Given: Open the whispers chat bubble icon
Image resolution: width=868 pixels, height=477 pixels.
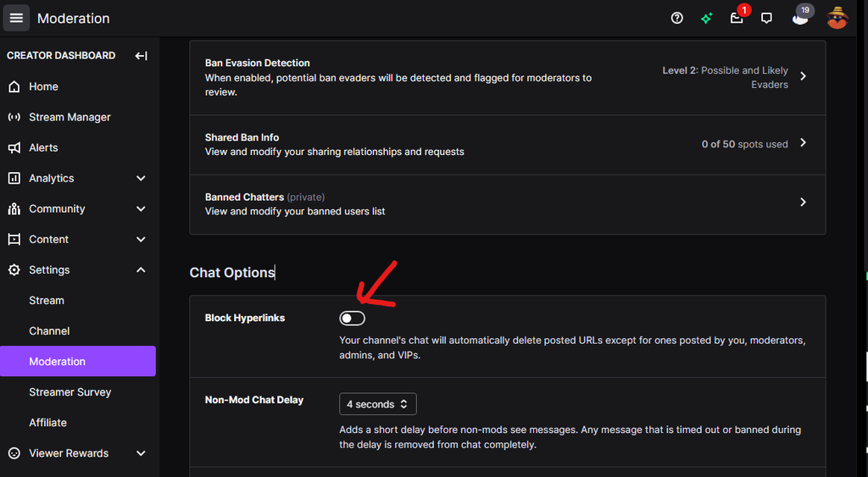Looking at the screenshot, I should click(x=766, y=18).
